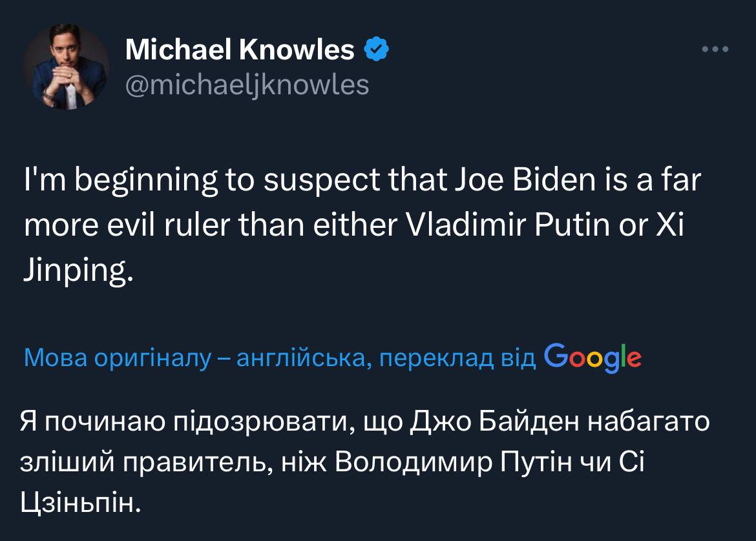Click the blue verified badge
Viewport: 756px width, 541px height.
(x=377, y=49)
